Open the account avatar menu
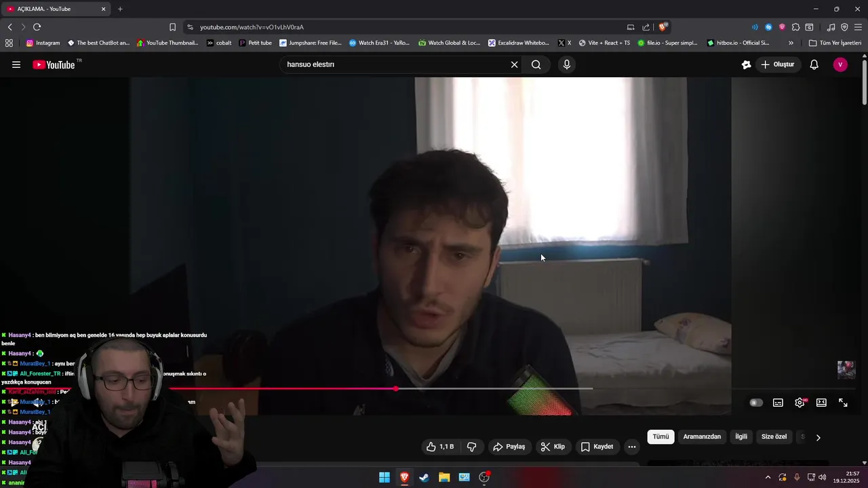Viewport: 868px width, 488px height. [840, 64]
